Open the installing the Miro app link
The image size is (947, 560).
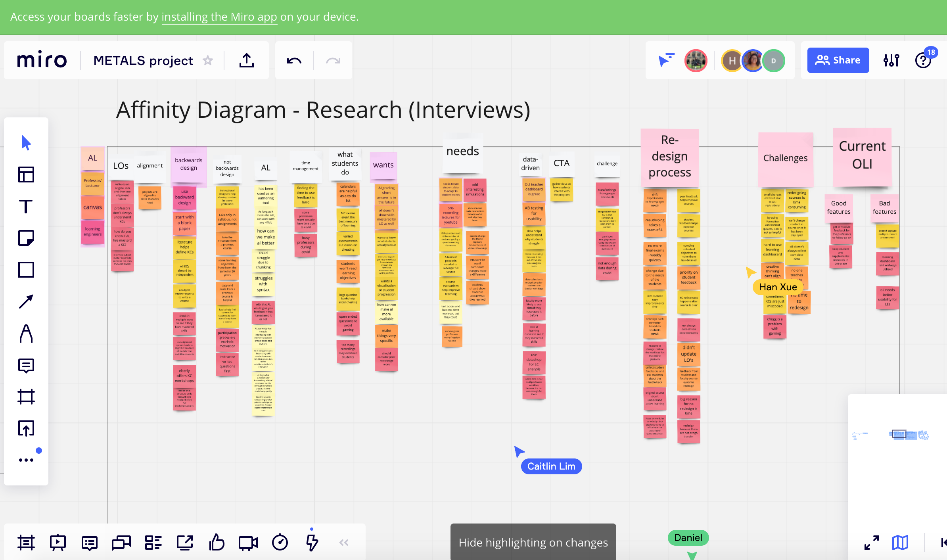click(x=219, y=17)
